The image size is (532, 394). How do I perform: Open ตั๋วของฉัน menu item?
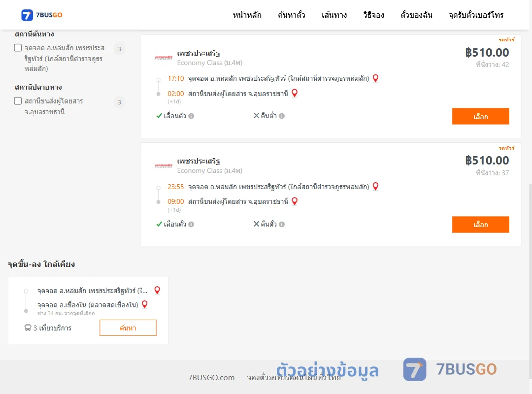[416, 15]
